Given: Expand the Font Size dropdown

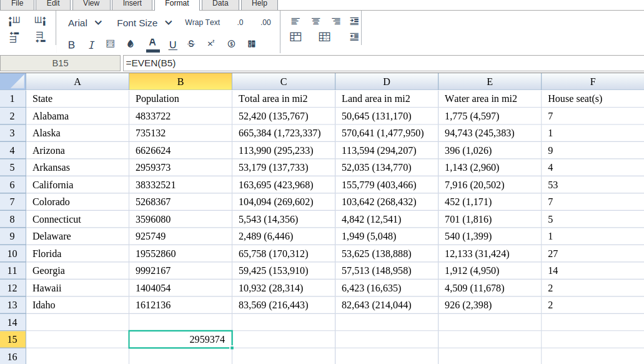Looking at the screenshot, I should pos(144,23).
